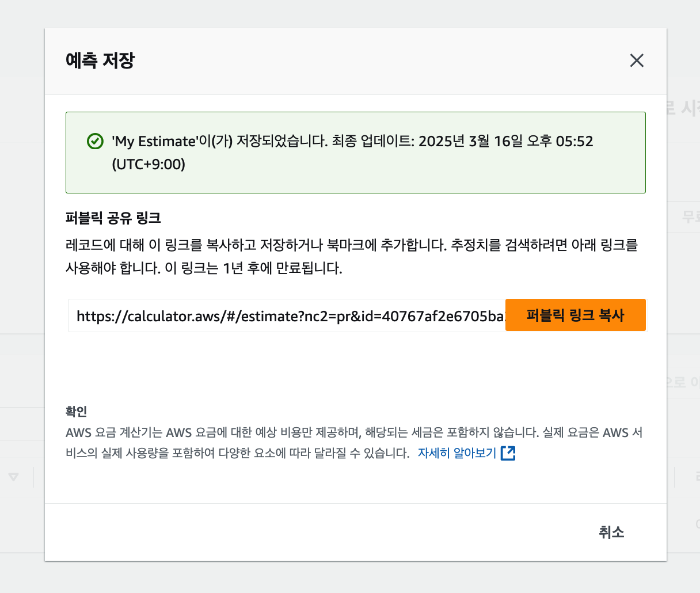Click the 'My Estimate' saved confirmation message

(352, 153)
